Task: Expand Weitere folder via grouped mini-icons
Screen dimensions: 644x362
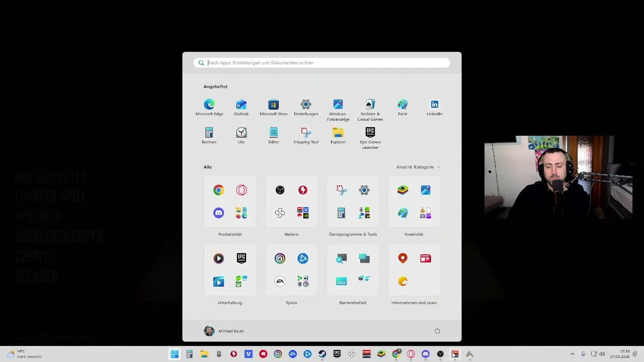Action: (303, 213)
